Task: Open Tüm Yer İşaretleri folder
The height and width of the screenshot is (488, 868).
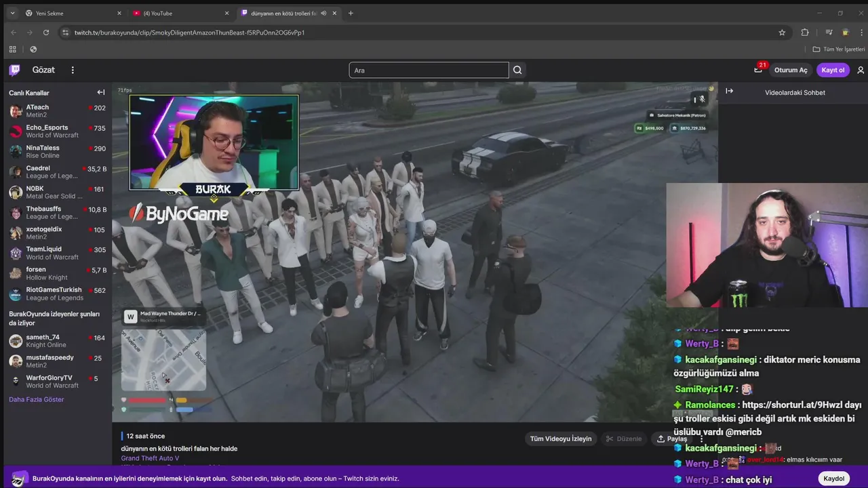Action: [x=839, y=49]
